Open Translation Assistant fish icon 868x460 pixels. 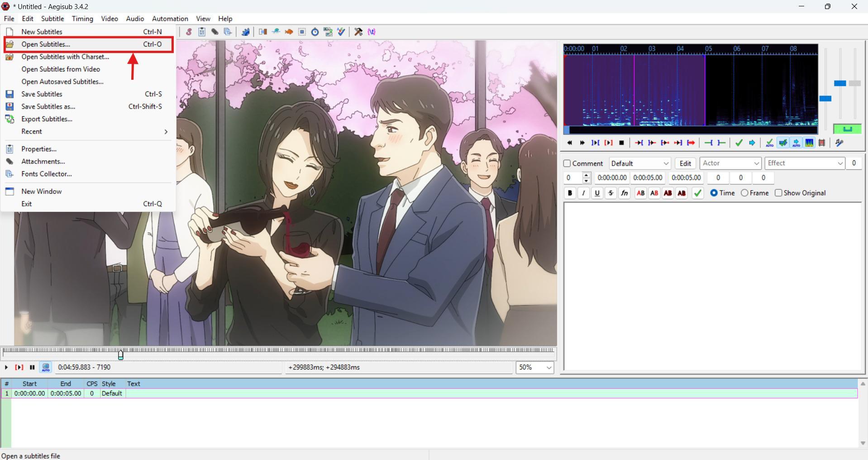289,32
